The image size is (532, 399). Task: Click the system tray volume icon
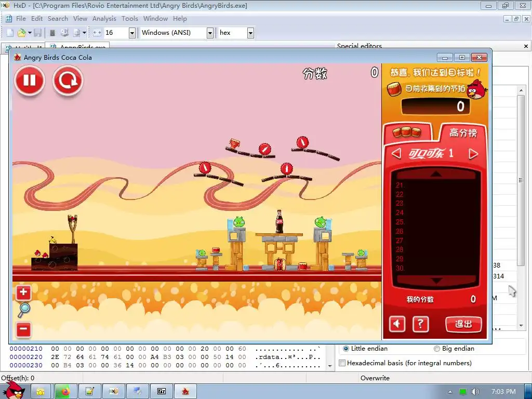(x=475, y=392)
